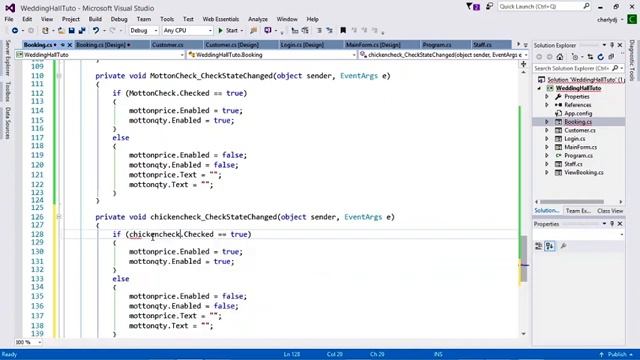Image resolution: width=640 pixels, height=360 pixels.
Task: Click the Save icon in the toolbar
Action: click(71, 31)
